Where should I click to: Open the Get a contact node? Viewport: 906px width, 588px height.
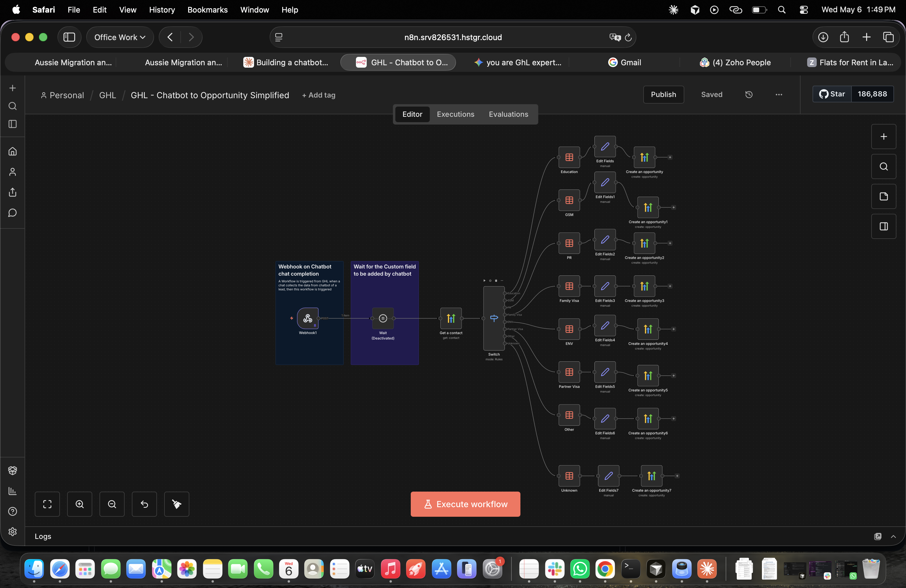coord(451,318)
